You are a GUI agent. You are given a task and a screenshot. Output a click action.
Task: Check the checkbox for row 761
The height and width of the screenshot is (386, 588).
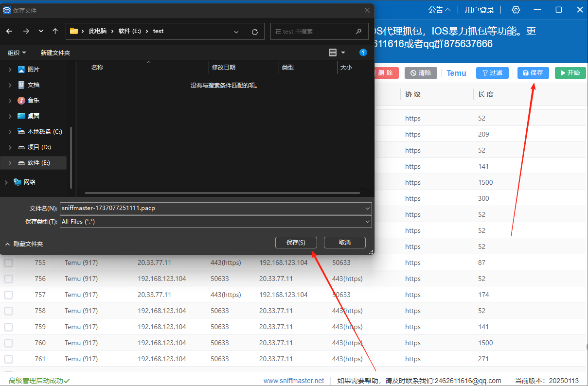click(x=9, y=359)
